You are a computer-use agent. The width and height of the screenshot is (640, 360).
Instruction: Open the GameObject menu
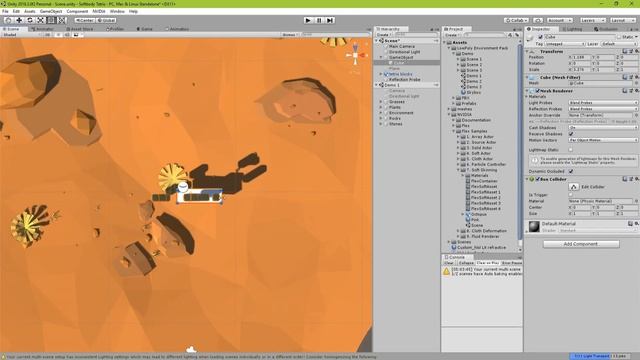pyautogui.click(x=51, y=11)
